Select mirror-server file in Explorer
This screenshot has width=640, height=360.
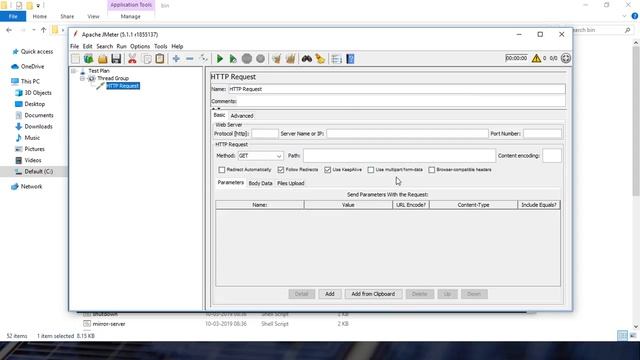tap(109, 324)
